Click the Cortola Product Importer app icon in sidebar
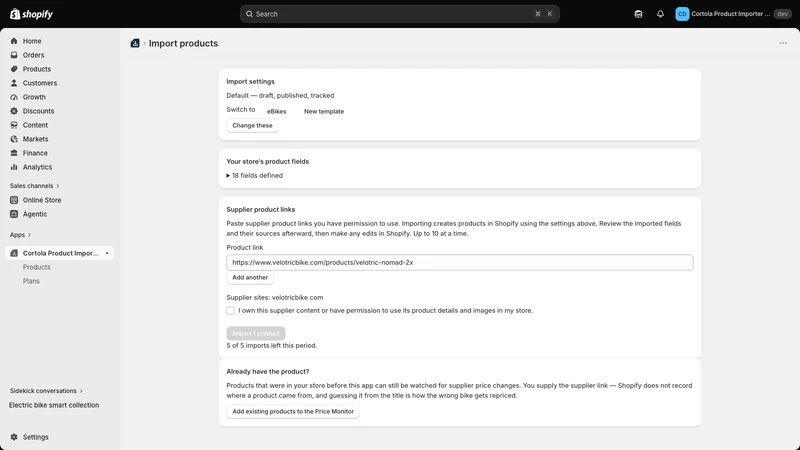The height and width of the screenshot is (450, 800). click(x=14, y=253)
